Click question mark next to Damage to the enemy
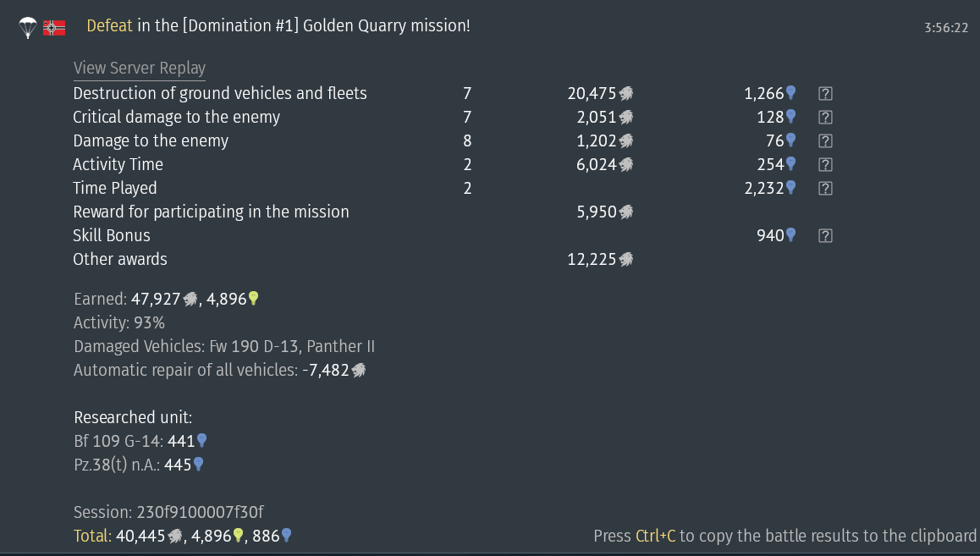The image size is (980, 556). (x=825, y=141)
